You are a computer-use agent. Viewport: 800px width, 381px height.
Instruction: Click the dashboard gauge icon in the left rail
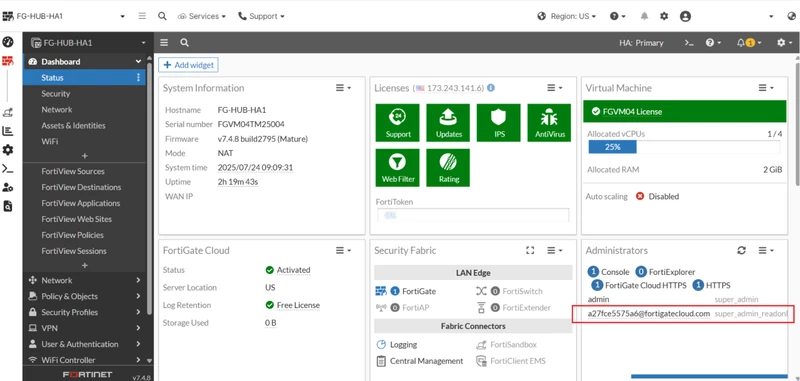pyautogui.click(x=8, y=41)
